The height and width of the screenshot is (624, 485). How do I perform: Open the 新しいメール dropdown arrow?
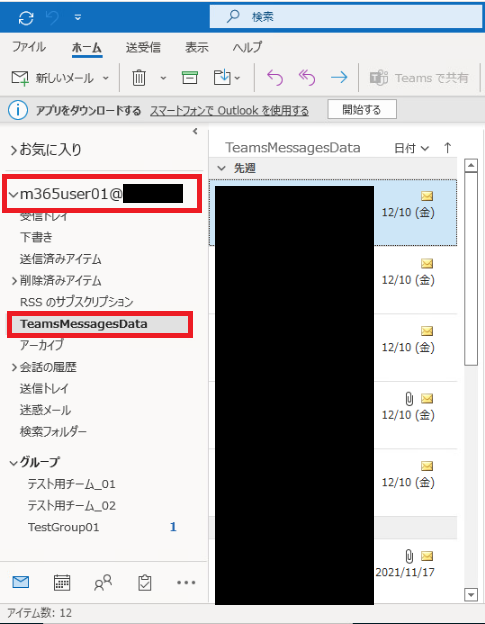[105, 78]
